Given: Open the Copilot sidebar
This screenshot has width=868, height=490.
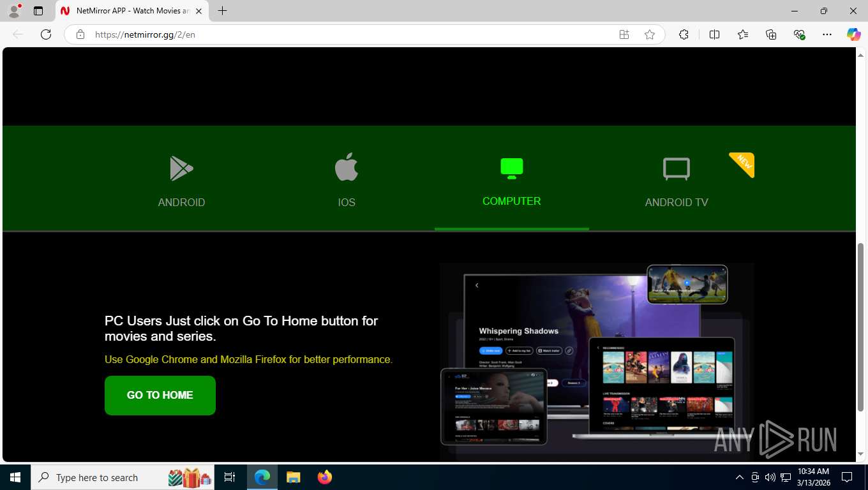Looking at the screenshot, I should click(854, 34).
